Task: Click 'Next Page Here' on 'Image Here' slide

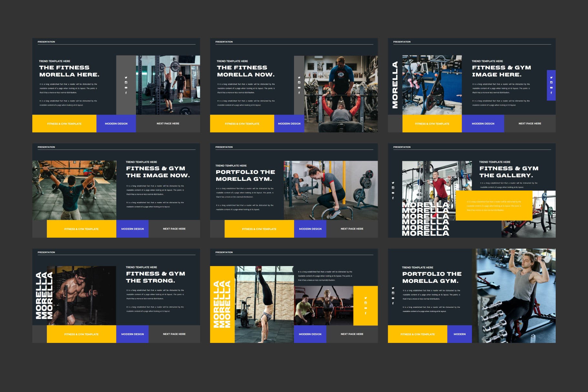Action: pyautogui.click(x=530, y=124)
